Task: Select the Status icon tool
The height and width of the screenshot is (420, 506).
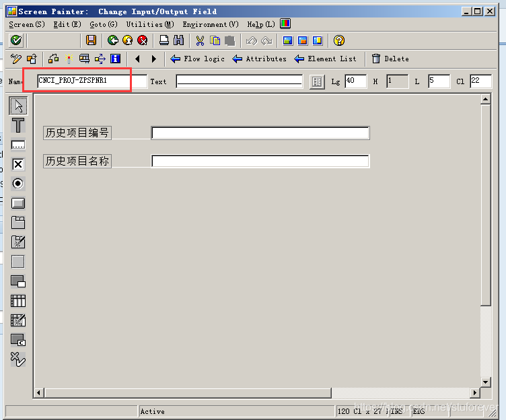Action: (18, 359)
